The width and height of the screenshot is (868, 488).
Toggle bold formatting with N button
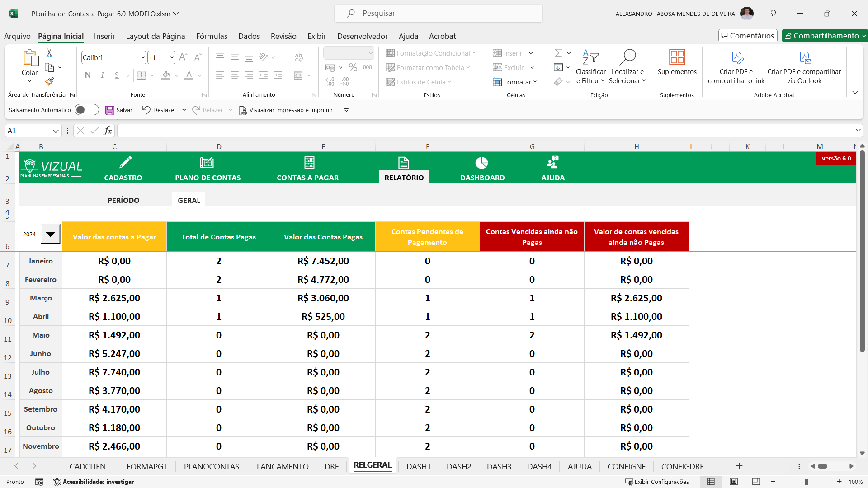click(88, 75)
